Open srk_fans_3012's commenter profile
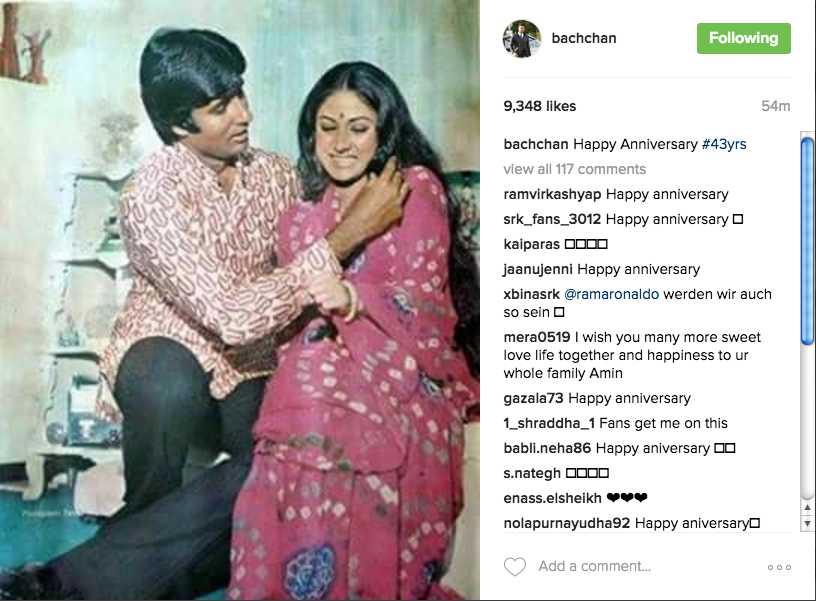This screenshot has width=816, height=601. (x=552, y=220)
